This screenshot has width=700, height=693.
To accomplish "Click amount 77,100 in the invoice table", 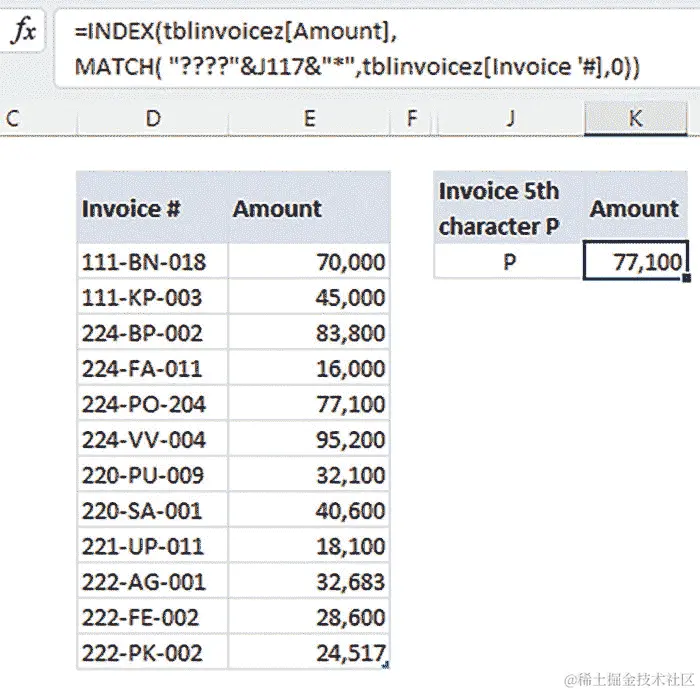I will [x=309, y=404].
